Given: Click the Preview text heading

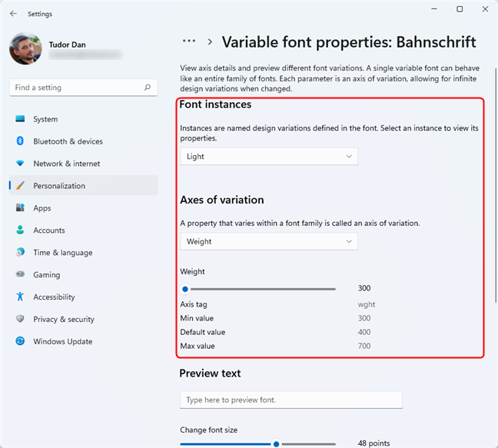Looking at the screenshot, I should 210,373.
